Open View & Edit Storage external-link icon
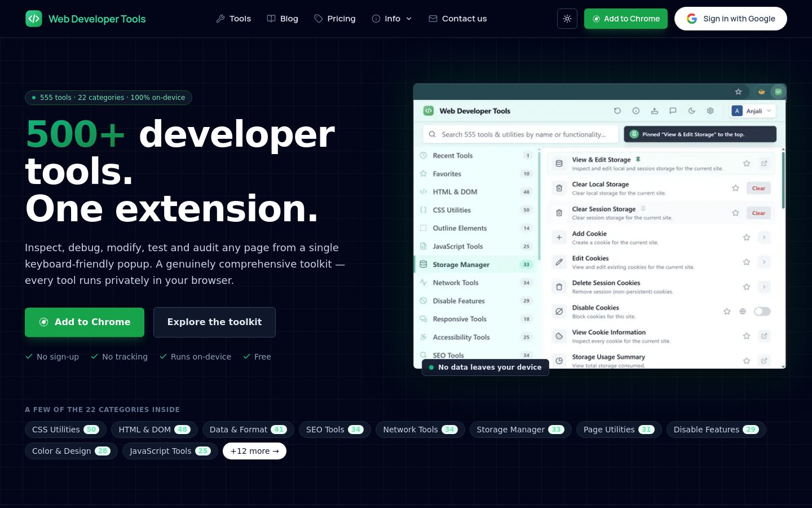Viewport: 812px width, 508px height. pos(764,164)
